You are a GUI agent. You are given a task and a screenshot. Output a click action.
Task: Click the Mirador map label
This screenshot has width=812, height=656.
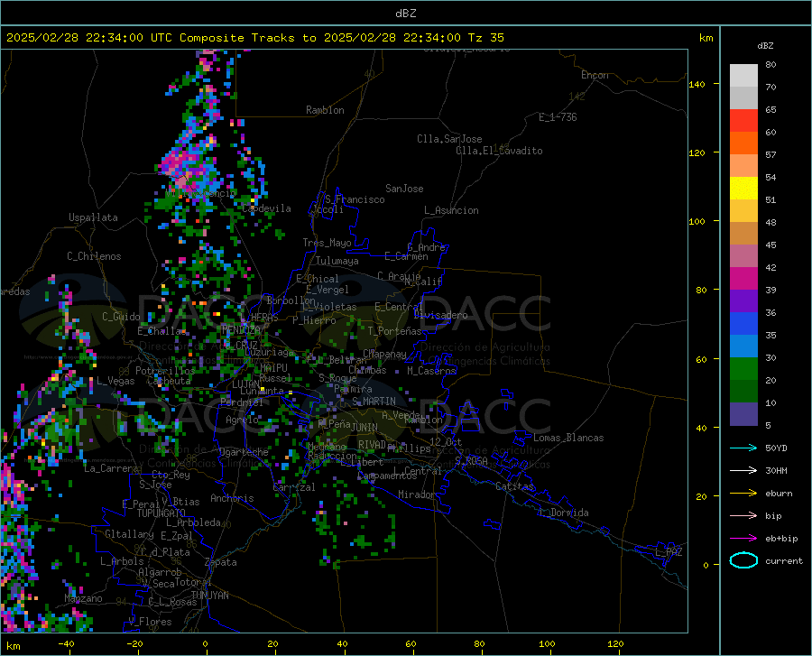click(x=417, y=494)
